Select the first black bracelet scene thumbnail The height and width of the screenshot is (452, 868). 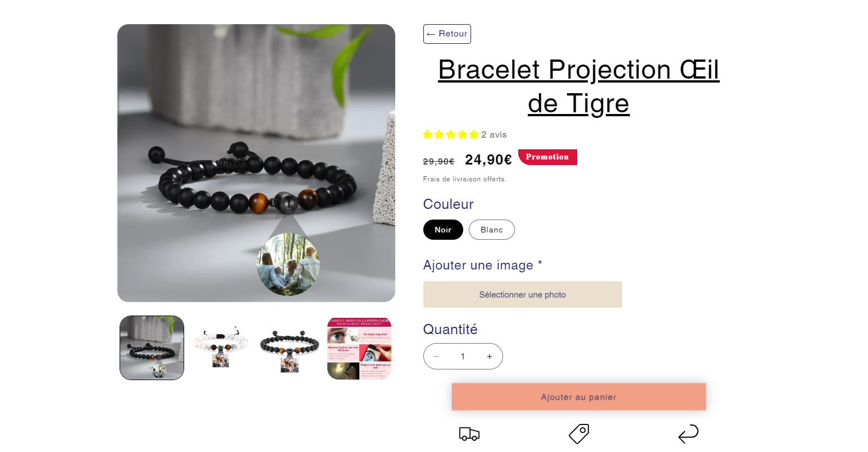click(x=152, y=348)
